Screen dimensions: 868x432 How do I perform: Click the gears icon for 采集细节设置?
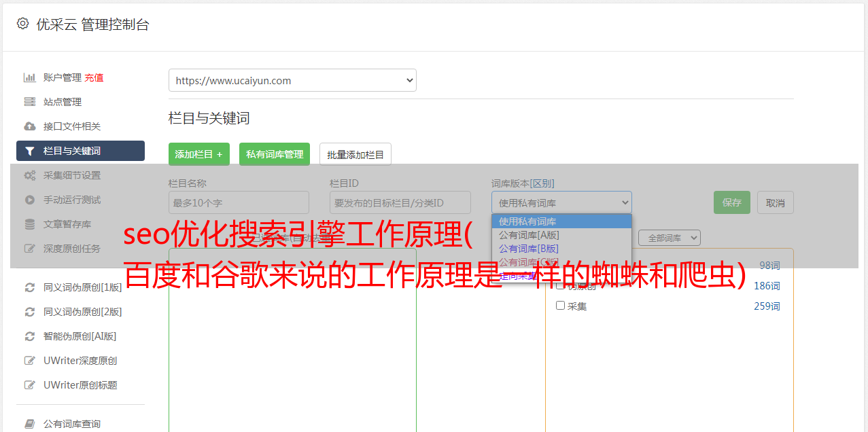[30, 175]
